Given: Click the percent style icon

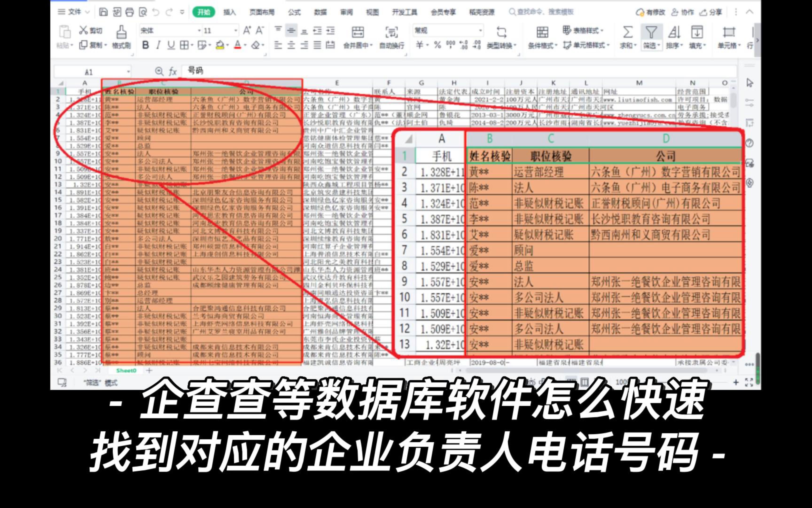Looking at the screenshot, I should 437,45.
